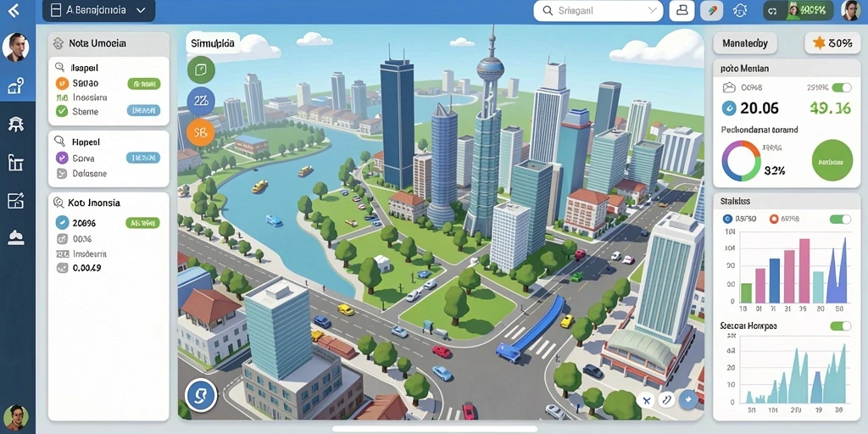Toggle the switch in Statistics panel
The width and height of the screenshot is (868, 434).
(840, 220)
